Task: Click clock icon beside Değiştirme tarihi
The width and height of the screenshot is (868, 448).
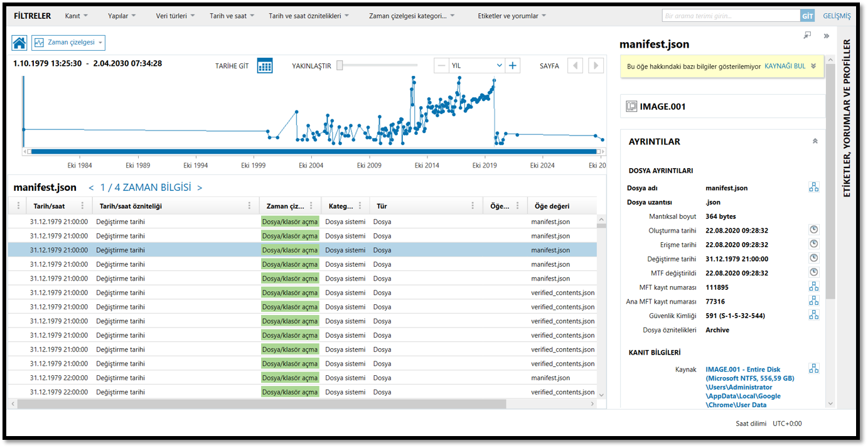Action: pyautogui.click(x=813, y=259)
